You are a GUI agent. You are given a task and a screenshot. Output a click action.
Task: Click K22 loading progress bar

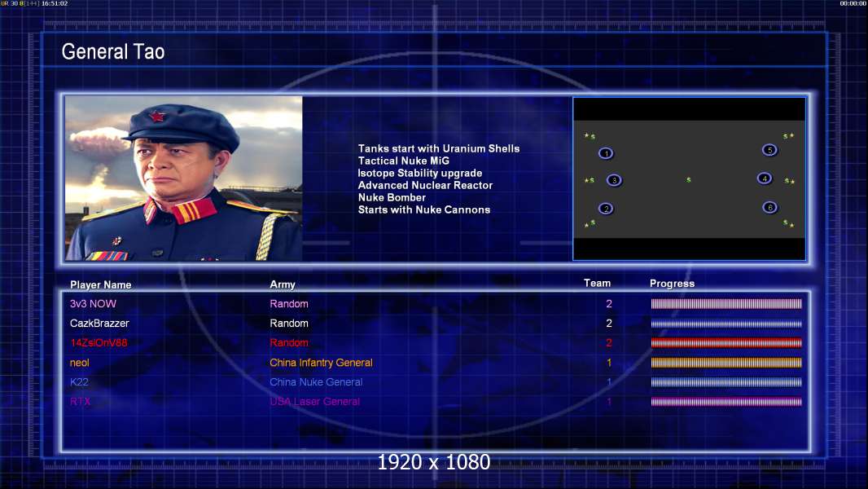pos(726,382)
